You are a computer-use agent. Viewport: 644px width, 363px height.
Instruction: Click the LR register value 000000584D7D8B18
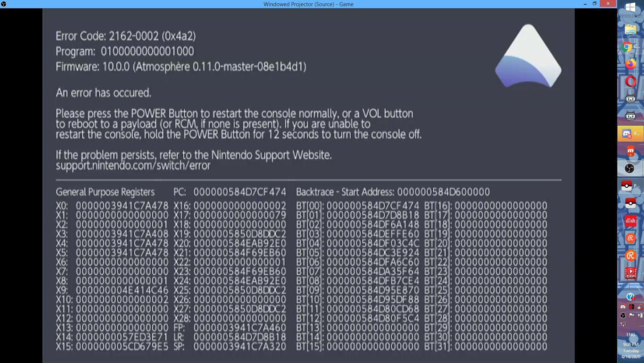point(240,337)
